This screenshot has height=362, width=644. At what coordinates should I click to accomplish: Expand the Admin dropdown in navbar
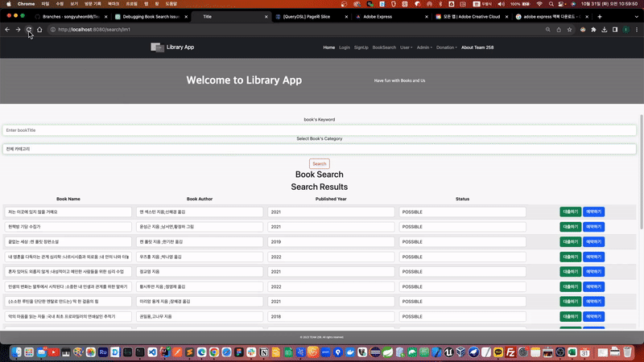[423, 47]
